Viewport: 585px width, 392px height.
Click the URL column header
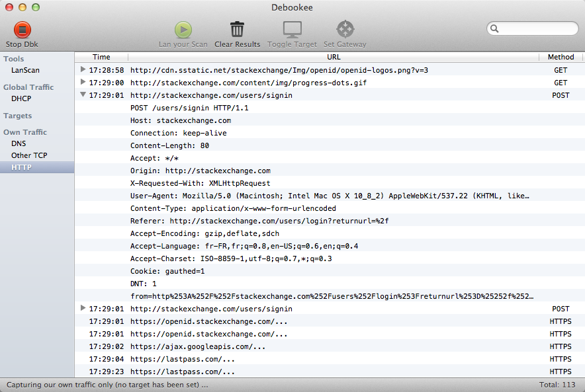[334, 57]
